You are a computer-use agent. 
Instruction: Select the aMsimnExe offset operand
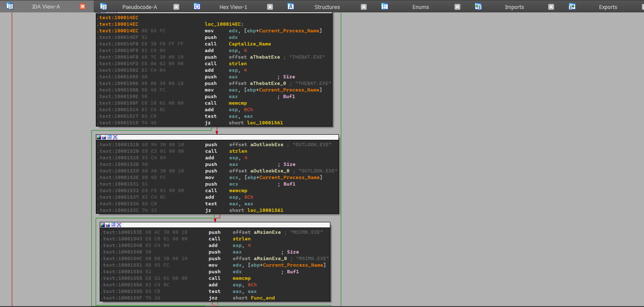(267, 232)
